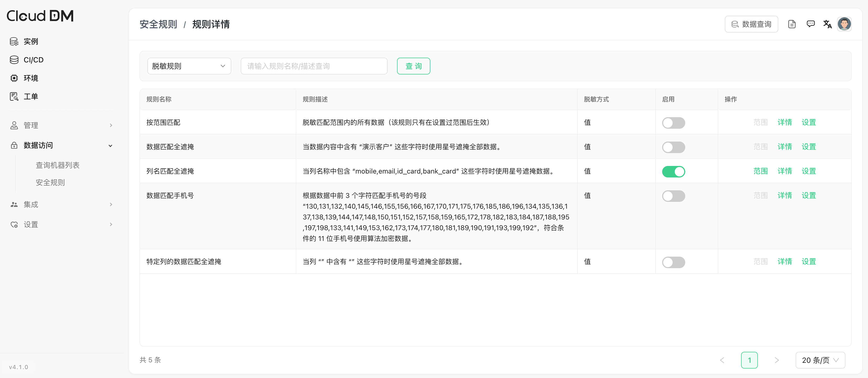Enable the 按范围匹配 rule switch
The height and width of the screenshot is (378, 868).
673,123
